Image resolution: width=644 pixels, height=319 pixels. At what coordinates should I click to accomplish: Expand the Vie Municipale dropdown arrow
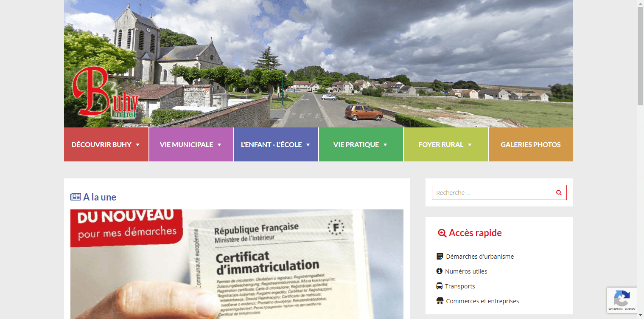pos(219,145)
